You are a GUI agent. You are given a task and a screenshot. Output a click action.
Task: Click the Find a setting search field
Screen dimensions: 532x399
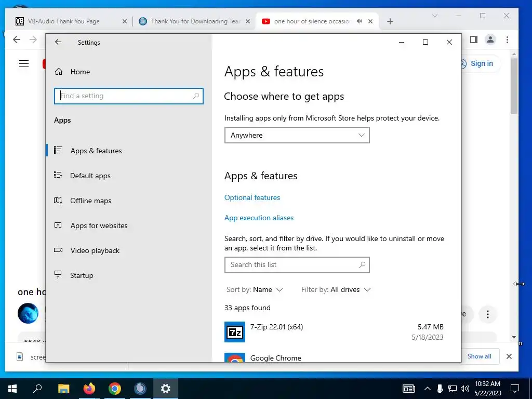129,96
